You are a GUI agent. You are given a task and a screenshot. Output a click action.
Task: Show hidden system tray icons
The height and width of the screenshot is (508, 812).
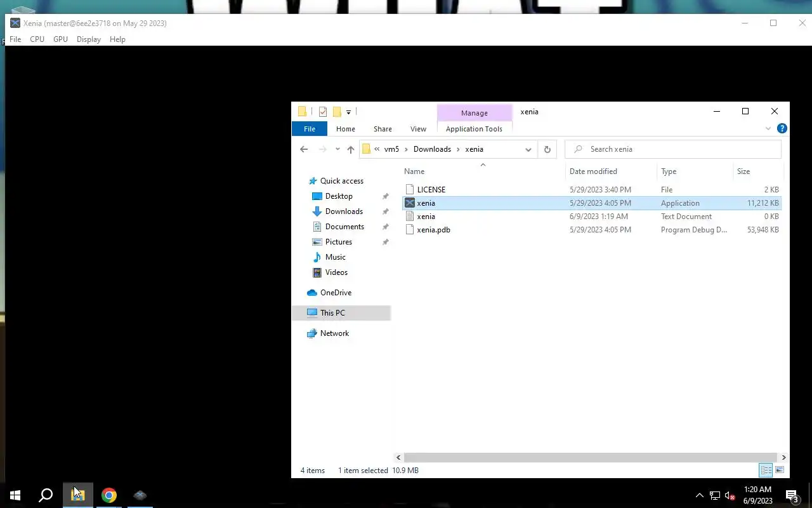(700, 495)
